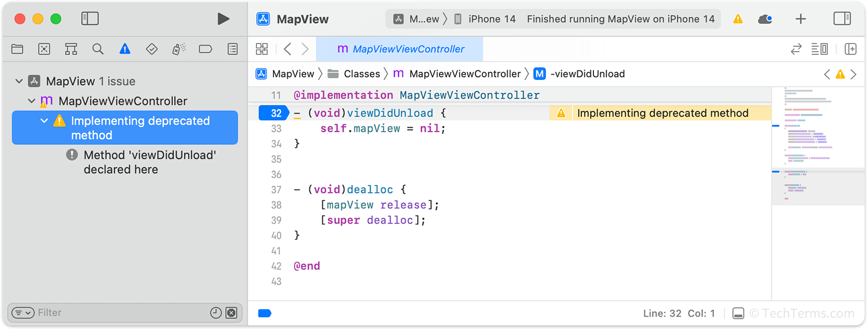Click the MapView app icon in toolbar
Screen dimensions: 868x330
coord(263,19)
